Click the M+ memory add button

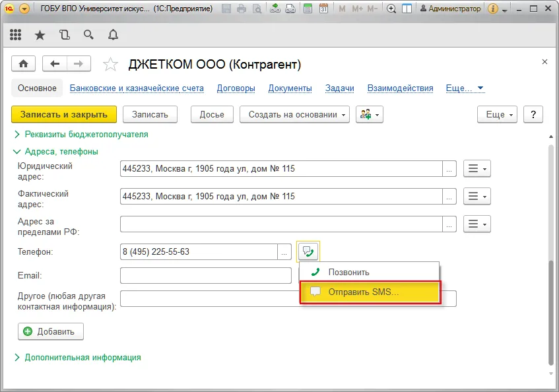pos(357,9)
